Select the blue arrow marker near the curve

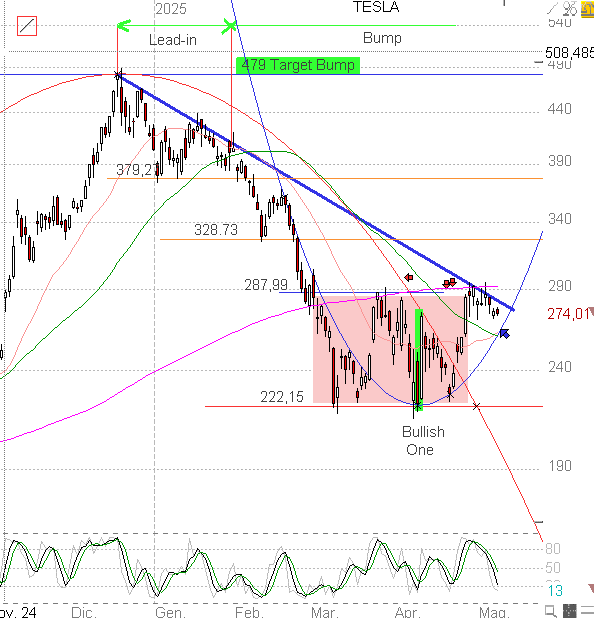[505, 333]
